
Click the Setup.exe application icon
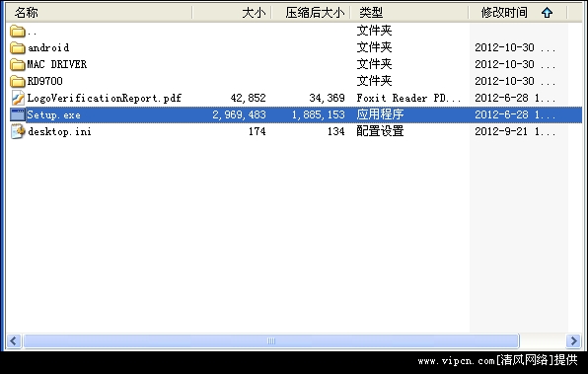18,114
